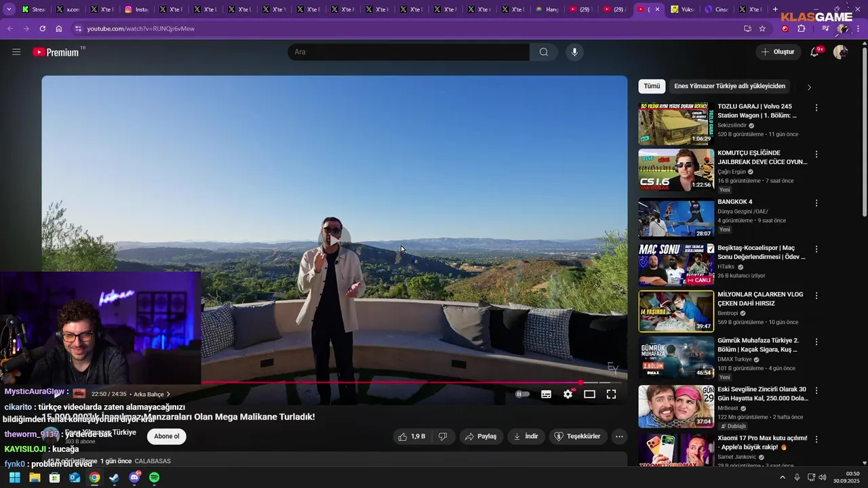Like the video with the thumbs up
This screenshot has height=488, width=868.
point(412,436)
